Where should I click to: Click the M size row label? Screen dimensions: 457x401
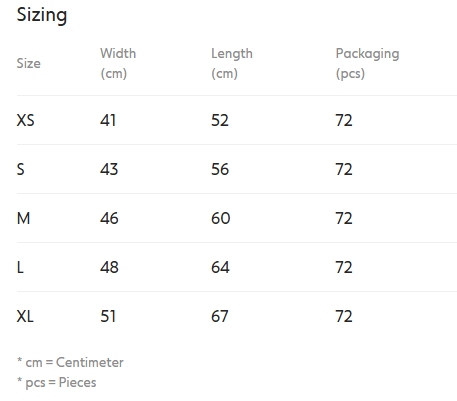tap(23, 218)
